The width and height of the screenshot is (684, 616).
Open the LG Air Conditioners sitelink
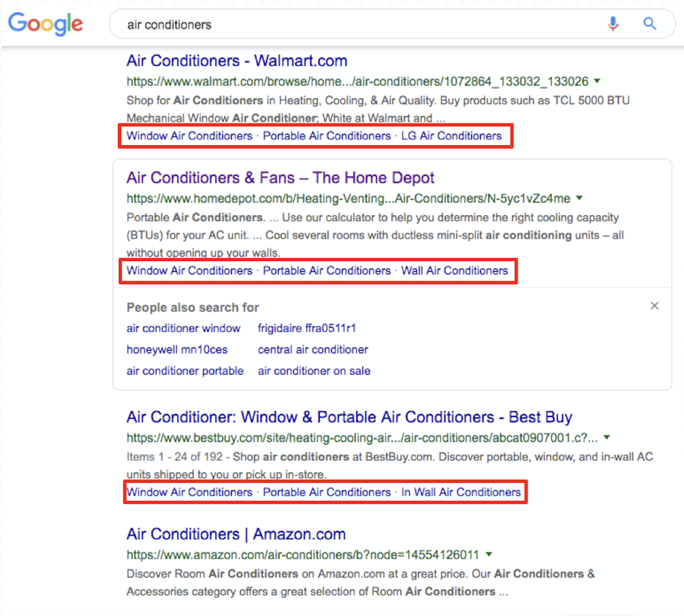(451, 136)
